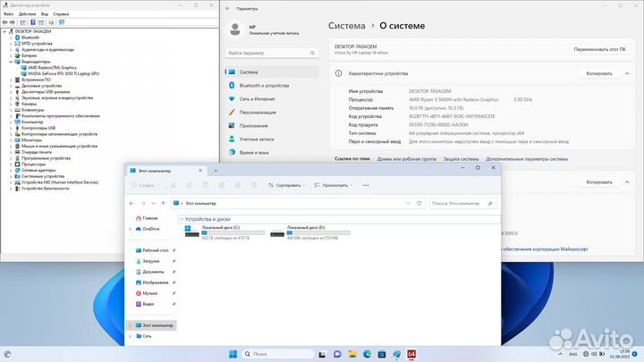Click taskbar Поиск search box
Screen dimensions: 644x362
tap(277, 354)
